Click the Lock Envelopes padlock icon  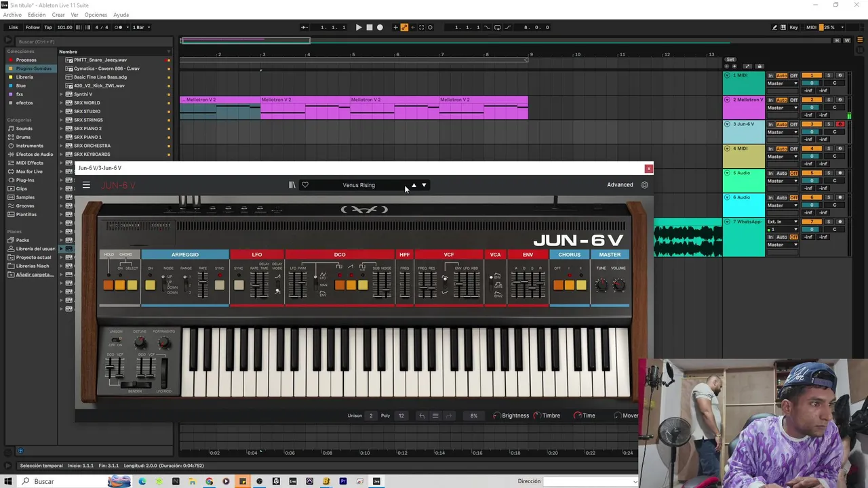tap(759, 66)
